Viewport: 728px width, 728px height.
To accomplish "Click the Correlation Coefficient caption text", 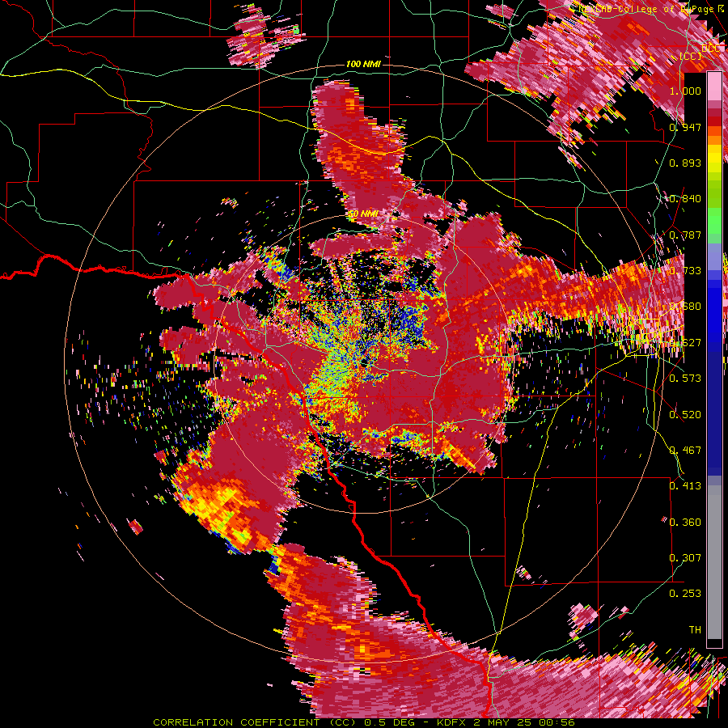I will click(x=363, y=722).
